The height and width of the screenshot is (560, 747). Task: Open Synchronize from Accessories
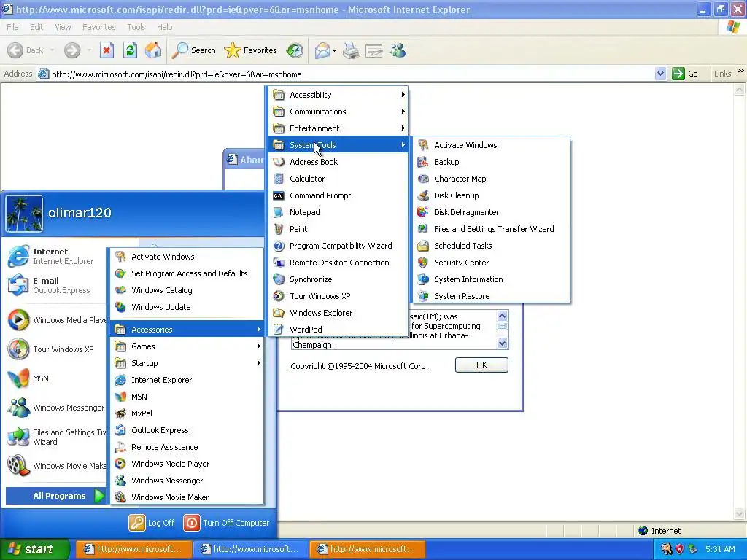point(338,279)
